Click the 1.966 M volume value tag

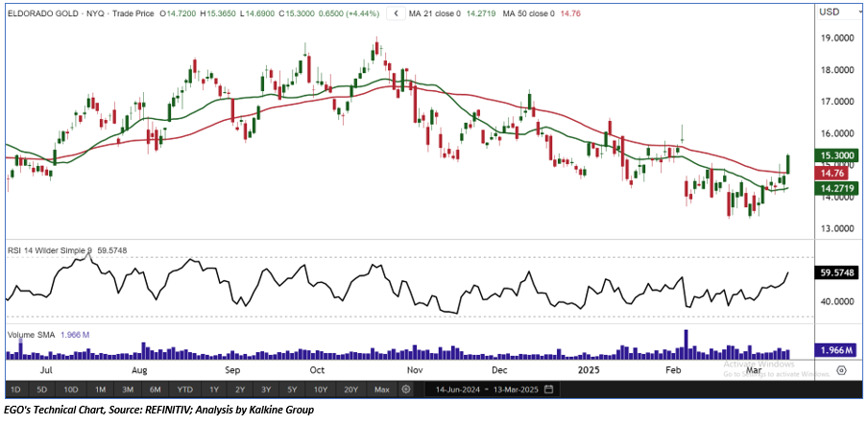click(834, 350)
